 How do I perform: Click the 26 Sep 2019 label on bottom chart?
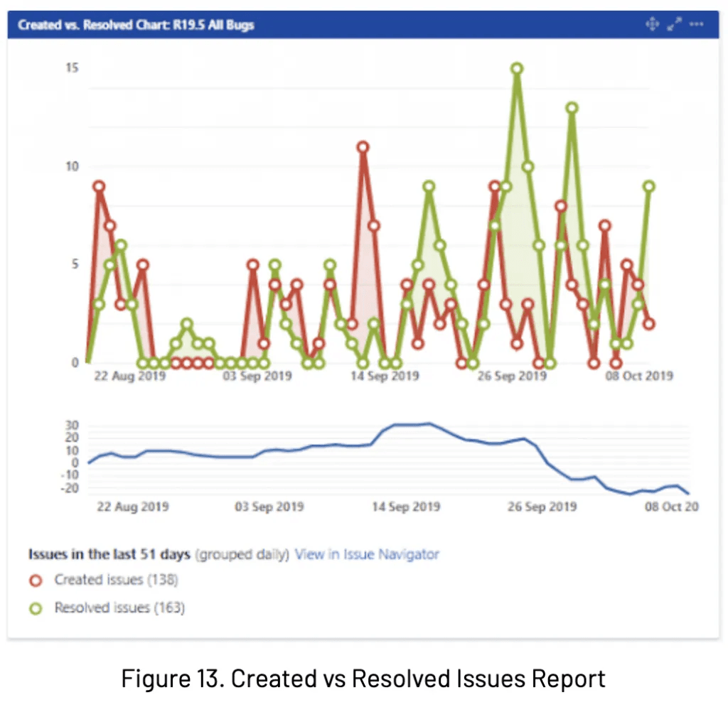pos(542,507)
